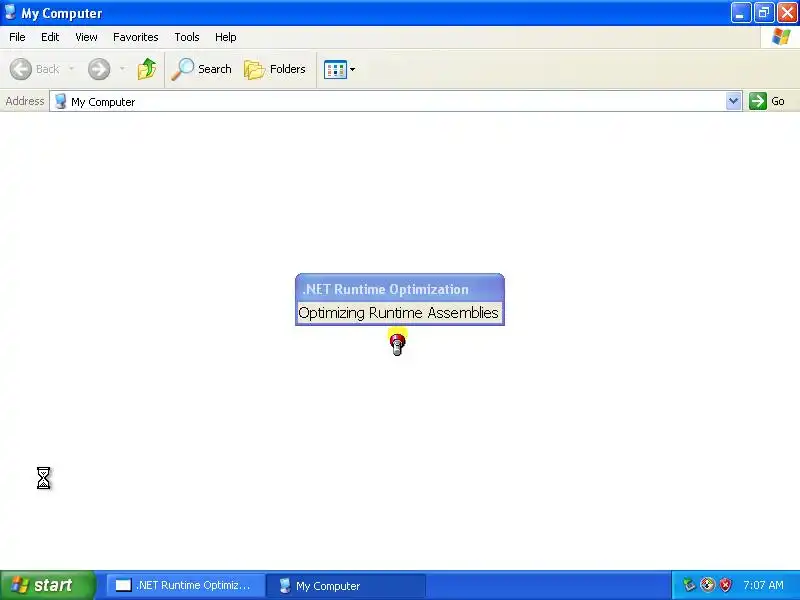The height and width of the screenshot is (600, 800).
Task: Click the 7:07 AM clock
Action: (763, 585)
